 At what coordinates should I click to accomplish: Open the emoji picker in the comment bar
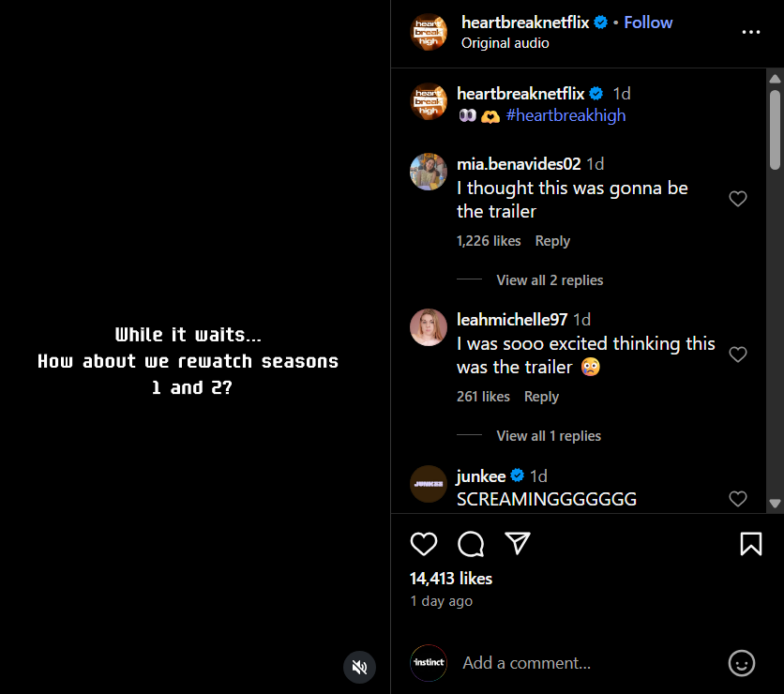point(741,663)
